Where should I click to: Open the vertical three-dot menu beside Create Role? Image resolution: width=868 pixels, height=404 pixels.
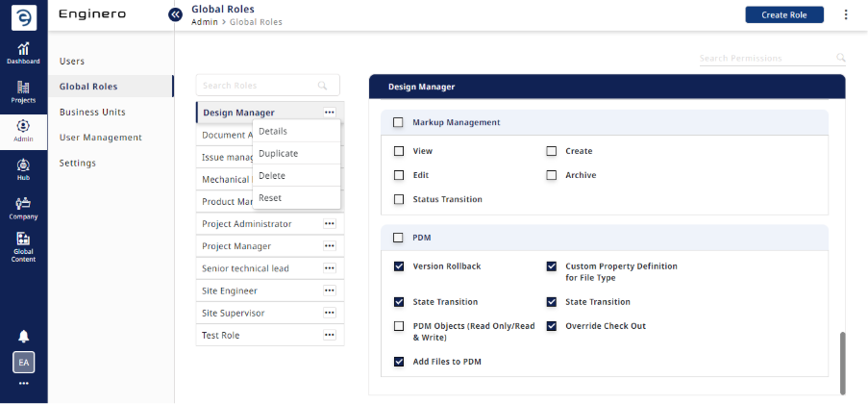pos(846,14)
